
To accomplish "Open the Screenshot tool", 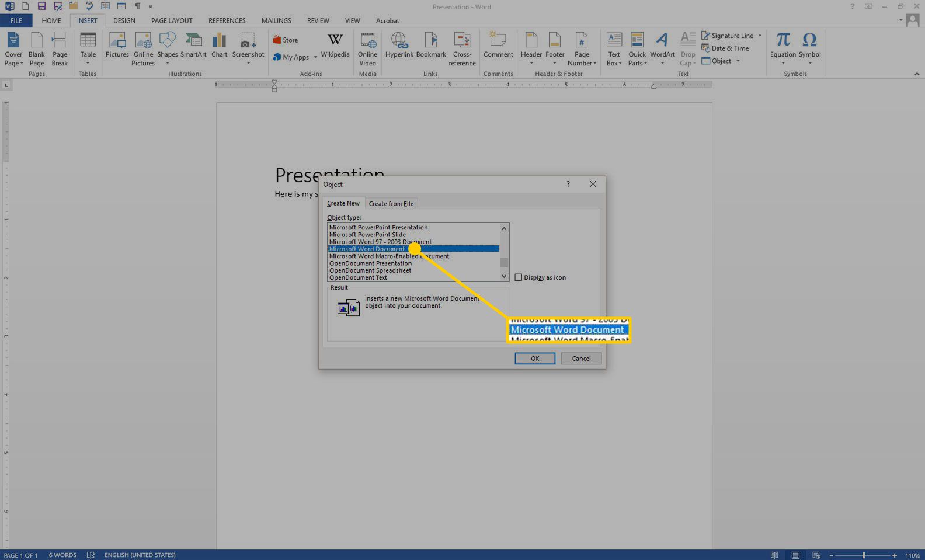I will point(248,50).
